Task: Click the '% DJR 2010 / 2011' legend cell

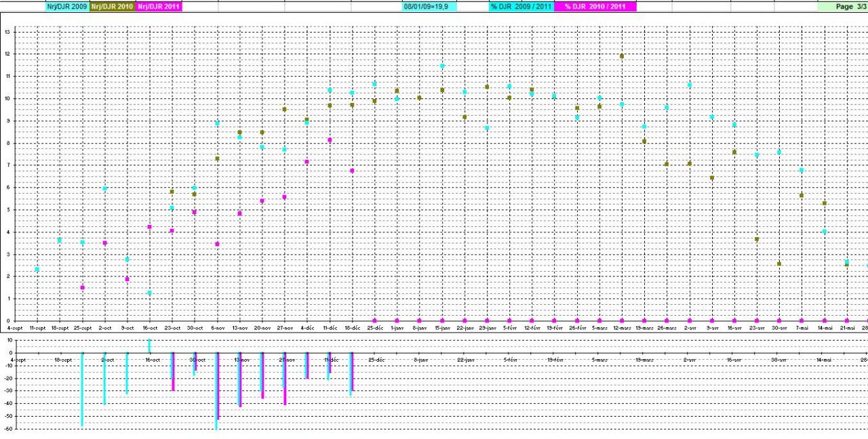Action: coord(595,6)
